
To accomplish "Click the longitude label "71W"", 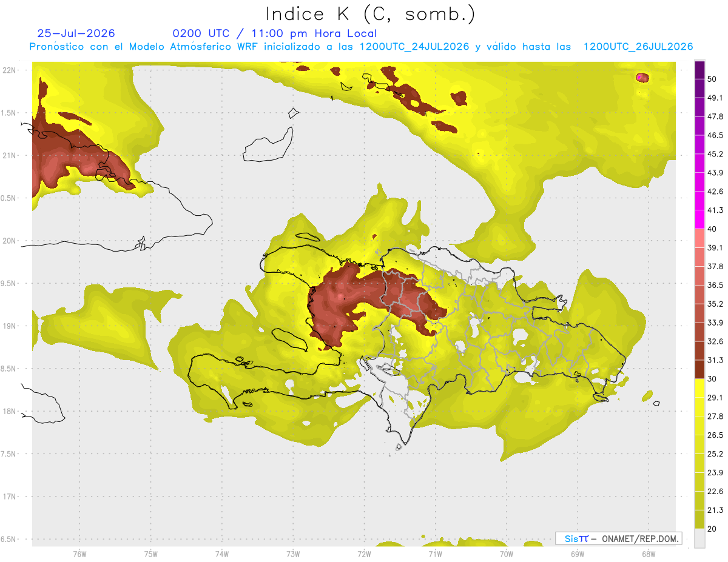I will 435,554.
